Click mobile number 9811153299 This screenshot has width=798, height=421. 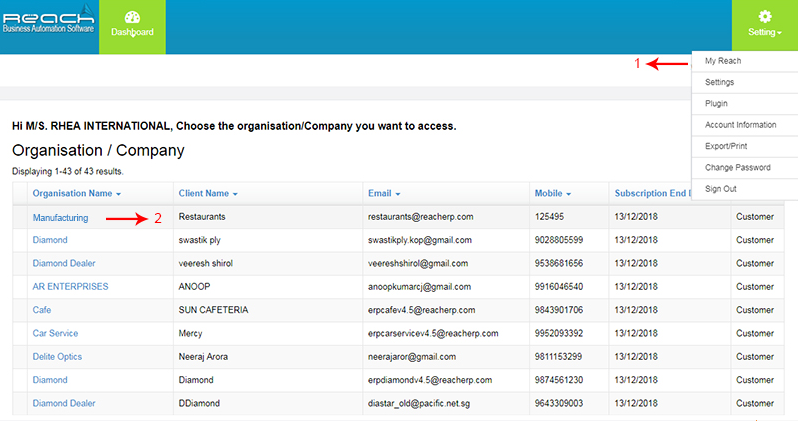(x=558, y=357)
